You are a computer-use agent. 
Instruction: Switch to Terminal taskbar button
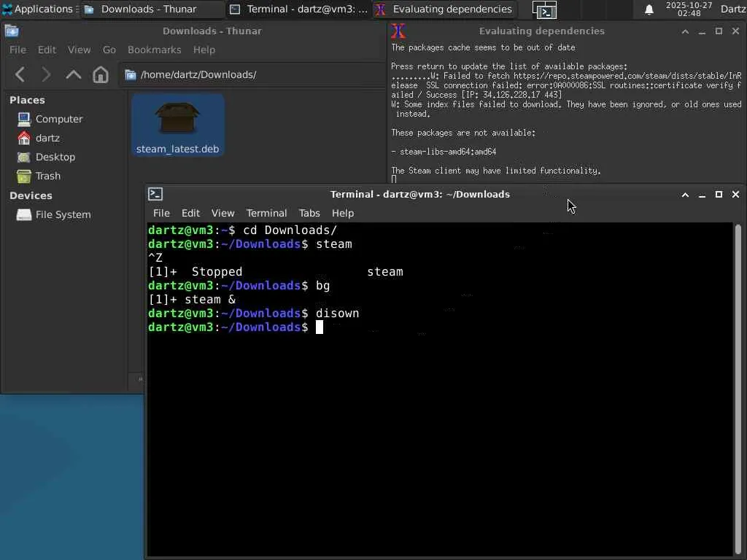pos(298,9)
